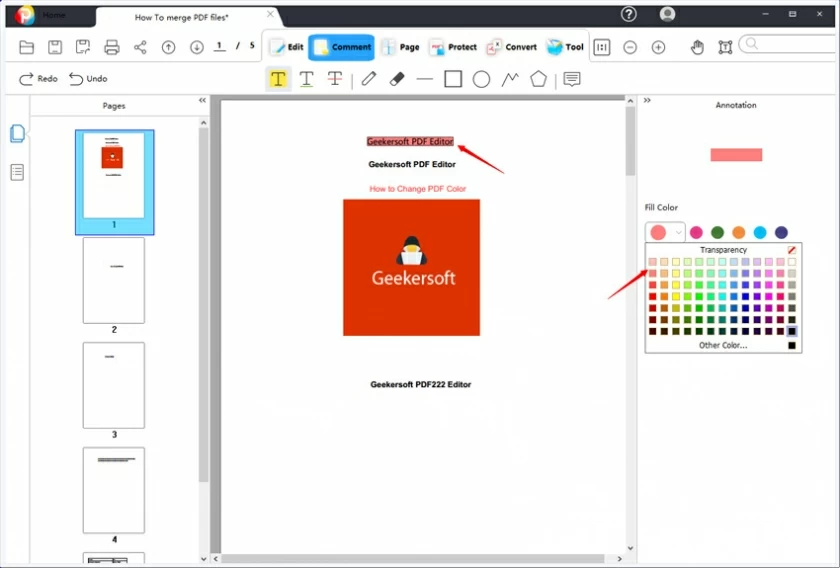Click the document vertical scrollbar down arrow
This screenshot has height=568, width=840.
coord(631,548)
